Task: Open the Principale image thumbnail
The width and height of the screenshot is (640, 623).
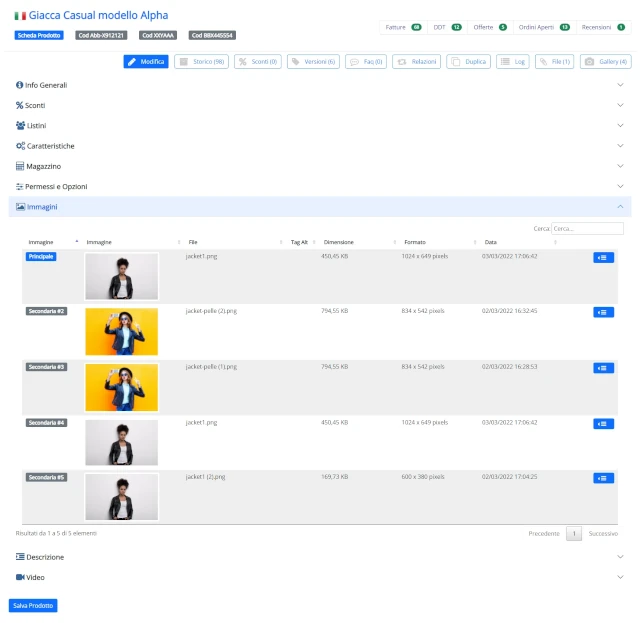Action: coord(122,276)
